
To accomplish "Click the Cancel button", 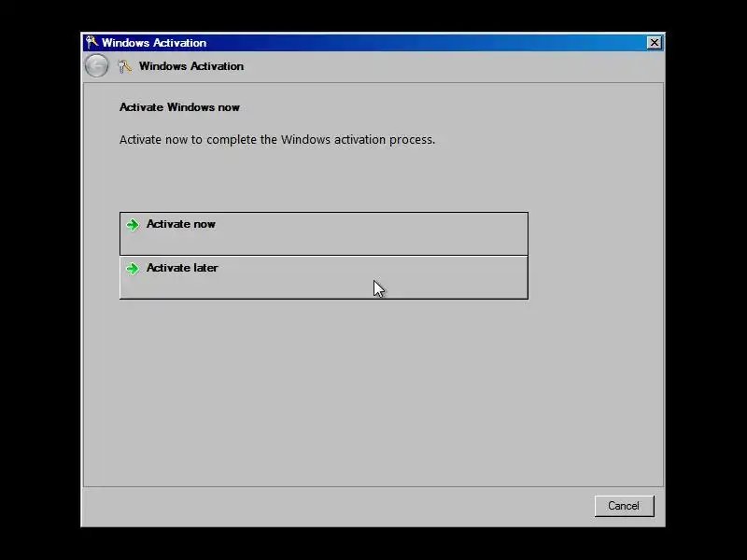I will [624, 506].
